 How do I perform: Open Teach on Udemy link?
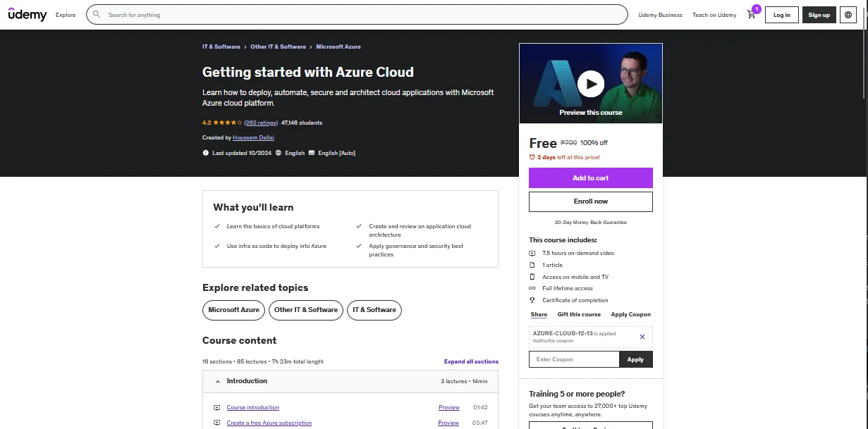pyautogui.click(x=714, y=15)
